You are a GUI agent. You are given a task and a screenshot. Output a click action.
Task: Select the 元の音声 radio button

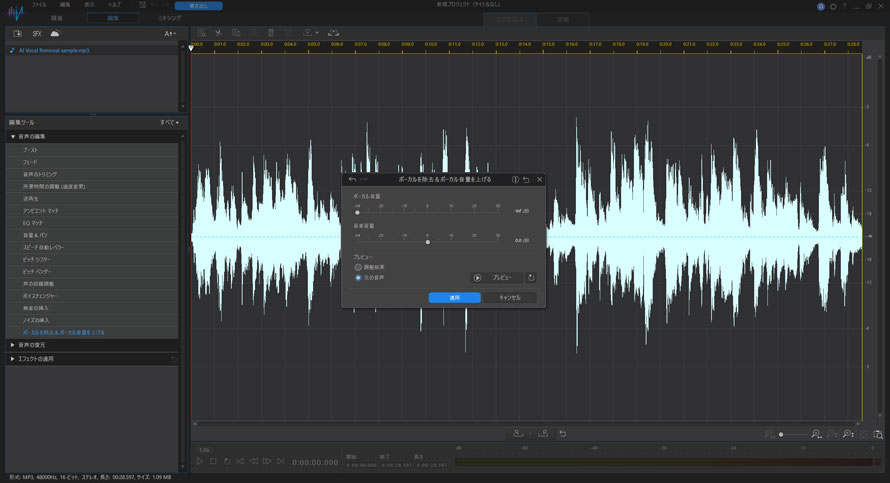[358, 277]
